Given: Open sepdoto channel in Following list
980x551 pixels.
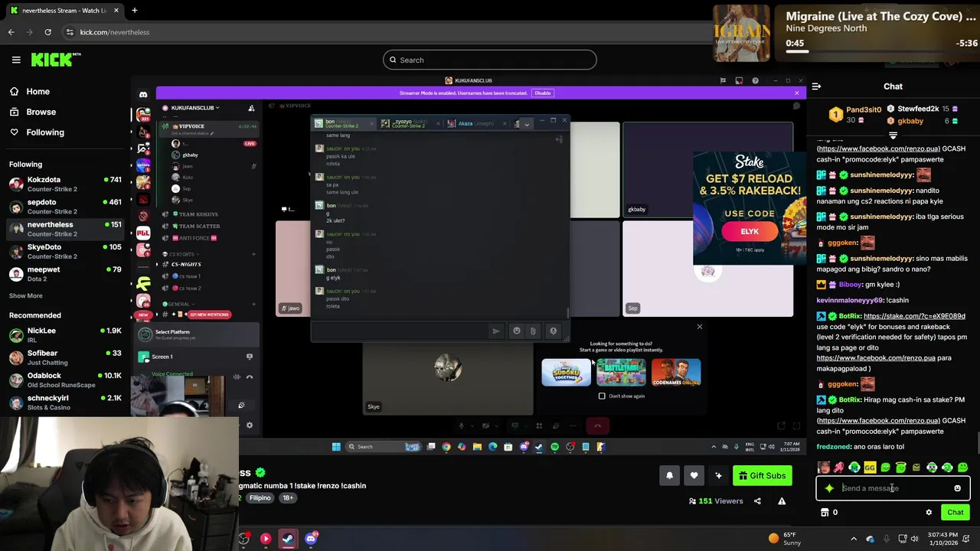Looking at the screenshot, I should (65, 207).
